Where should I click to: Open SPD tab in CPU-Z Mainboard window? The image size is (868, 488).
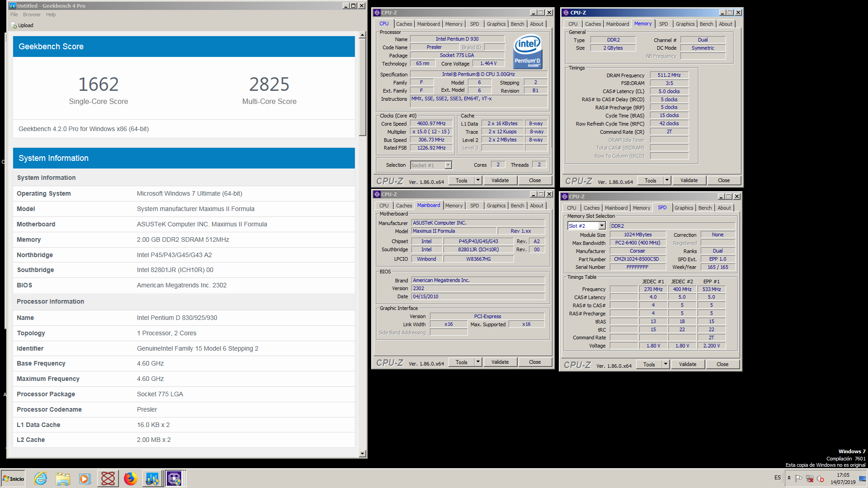tap(474, 206)
